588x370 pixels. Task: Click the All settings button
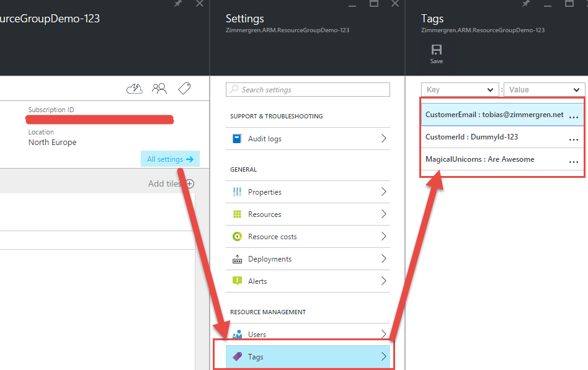[x=170, y=159]
